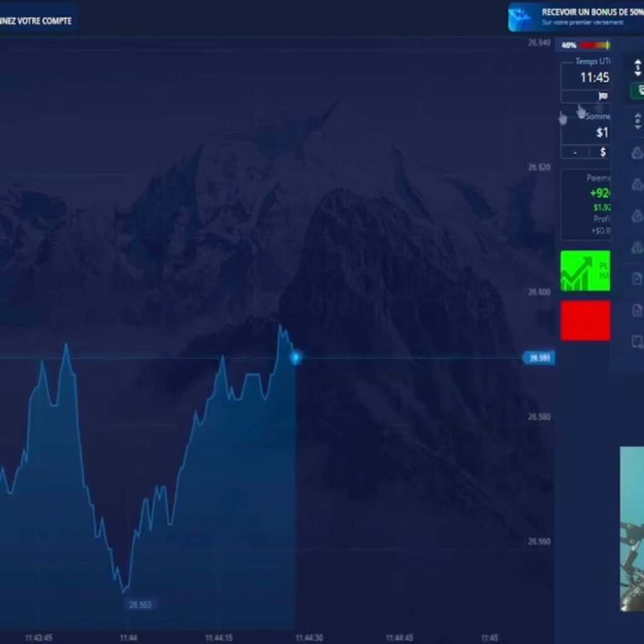The width and height of the screenshot is (644, 644).
Task: Click the 11:45 expiry time field
Action: tap(594, 77)
